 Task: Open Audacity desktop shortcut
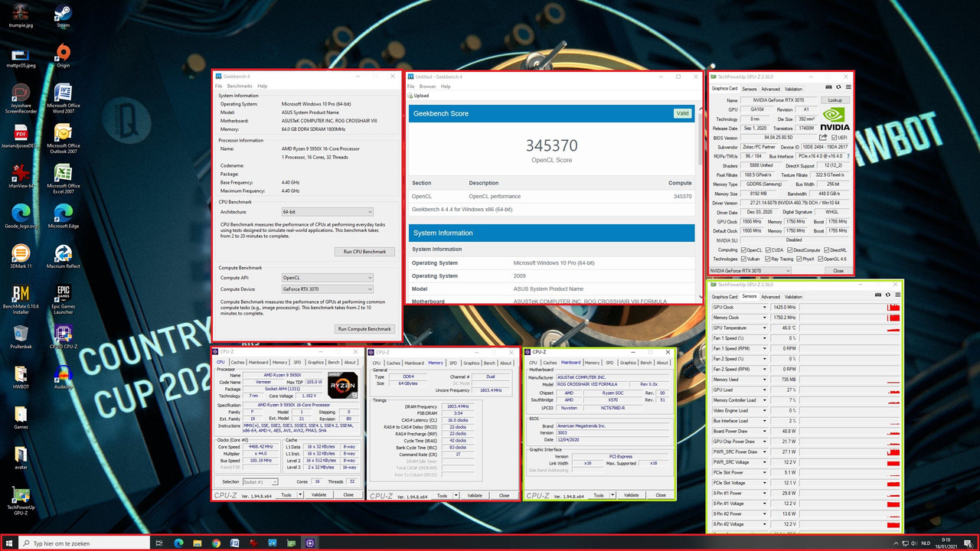(x=63, y=377)
